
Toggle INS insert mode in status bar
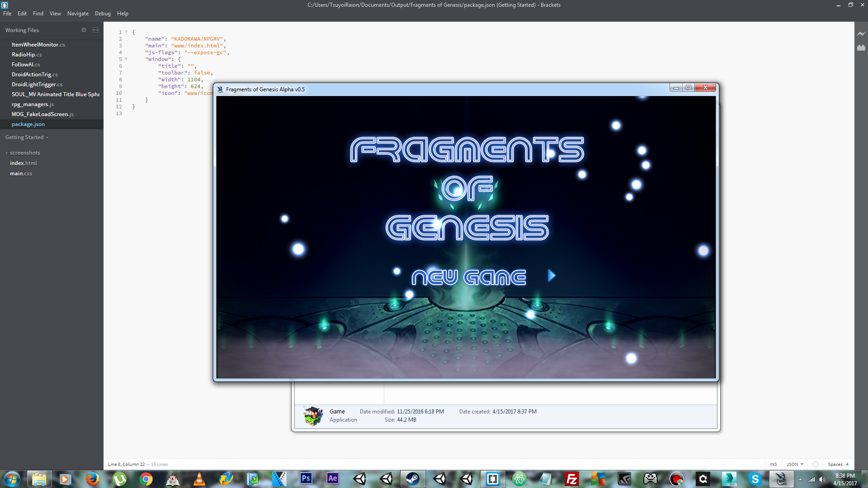pyautogui.click(x=774, y=464)
